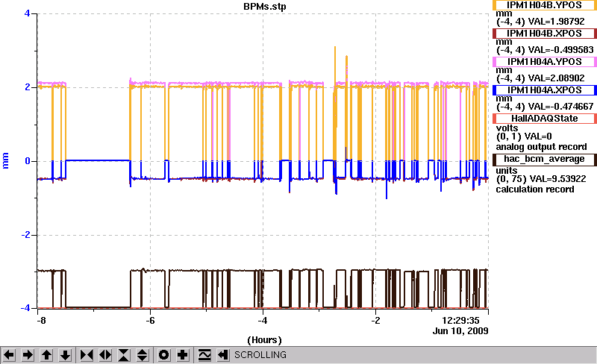The image size is (597, 364).
Task: Pan the plot left with the left arrow
Action: pyautogui.click(x=9, y=355)
